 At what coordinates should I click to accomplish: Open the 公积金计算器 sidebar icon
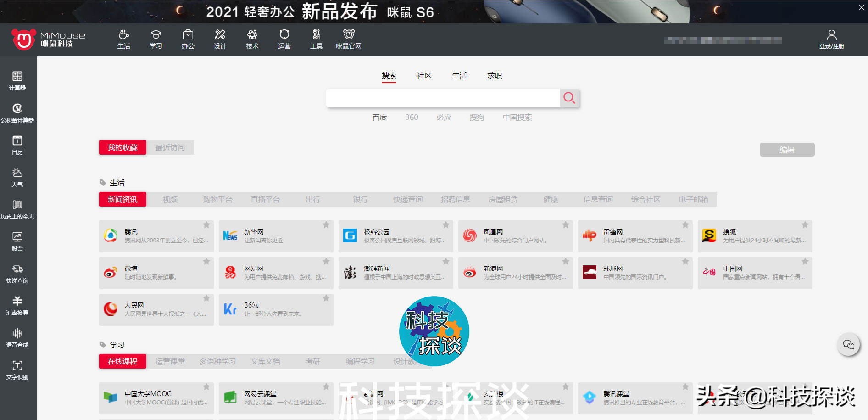click(17, 112)
